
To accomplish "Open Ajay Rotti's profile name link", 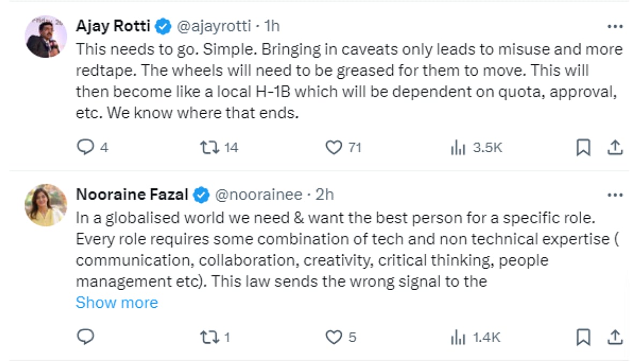I will (113, 26).
